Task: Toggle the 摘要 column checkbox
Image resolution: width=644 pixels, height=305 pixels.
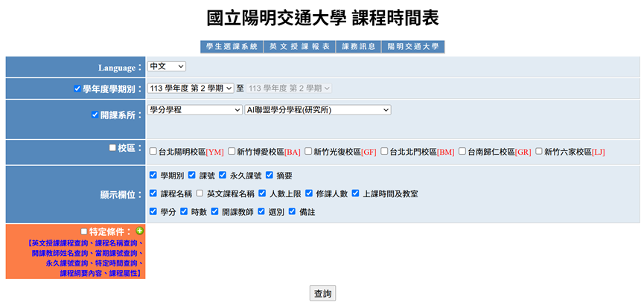Action: pos(270,176)
